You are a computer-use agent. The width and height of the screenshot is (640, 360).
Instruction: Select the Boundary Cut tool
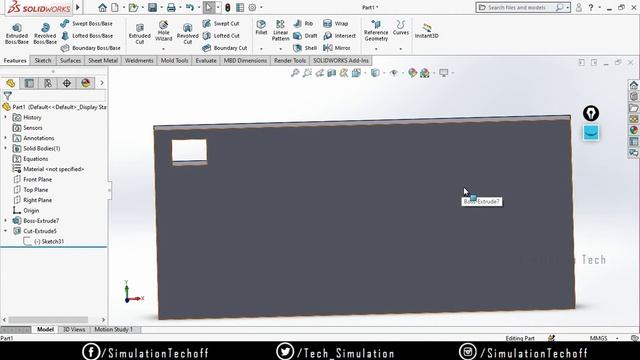[x=225, y=48]
